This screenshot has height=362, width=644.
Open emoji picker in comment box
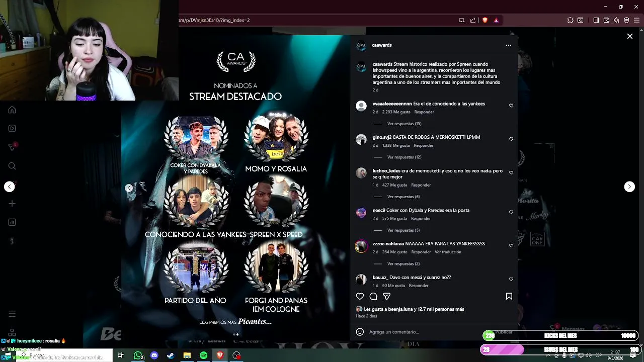click(360, 332)
